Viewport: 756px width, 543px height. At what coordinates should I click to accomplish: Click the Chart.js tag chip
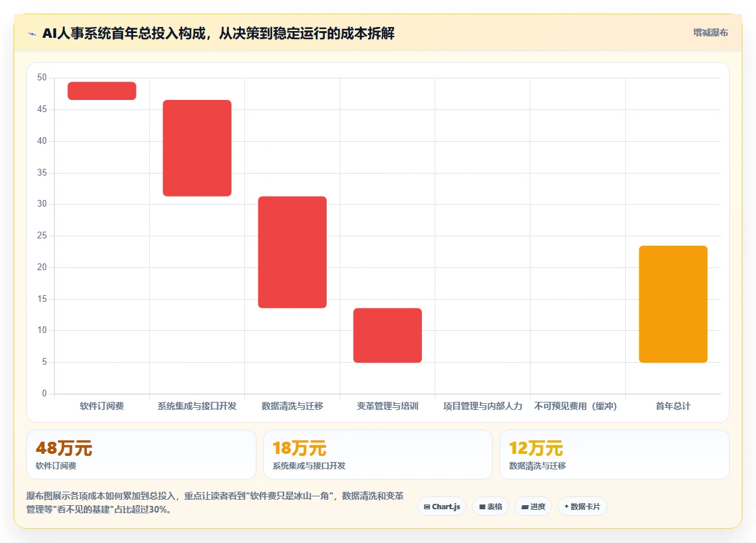(441, 507)
